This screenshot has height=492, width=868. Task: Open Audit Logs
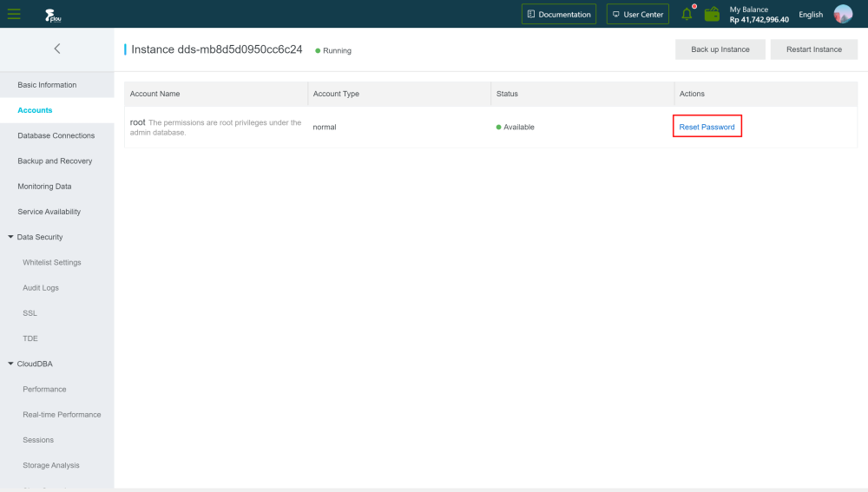pos(41,288)
